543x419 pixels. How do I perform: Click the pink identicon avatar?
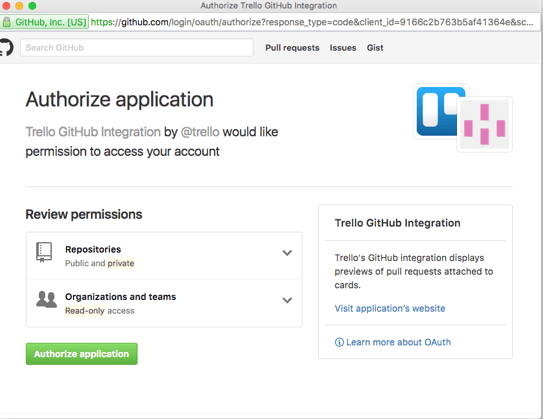[484, 124]
